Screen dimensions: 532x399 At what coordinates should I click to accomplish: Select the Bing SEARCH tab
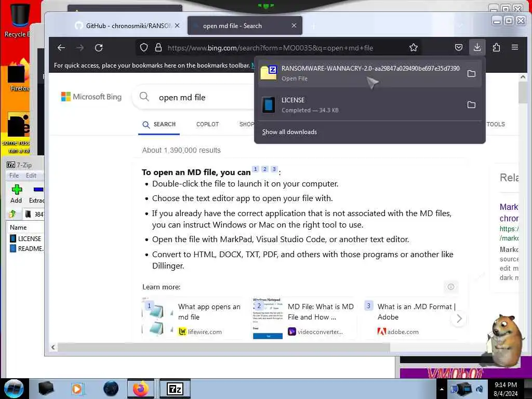point(159,124)
